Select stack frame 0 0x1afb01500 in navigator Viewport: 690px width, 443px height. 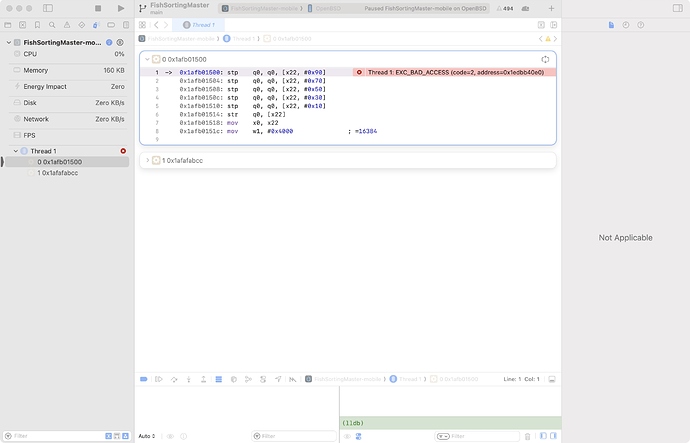67,162
